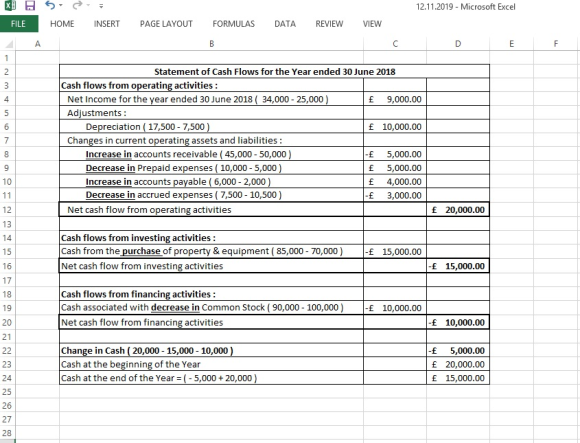This screenshot has height=443, width=580.
Task: Click the Redo arrow icon
Action: 77,5
